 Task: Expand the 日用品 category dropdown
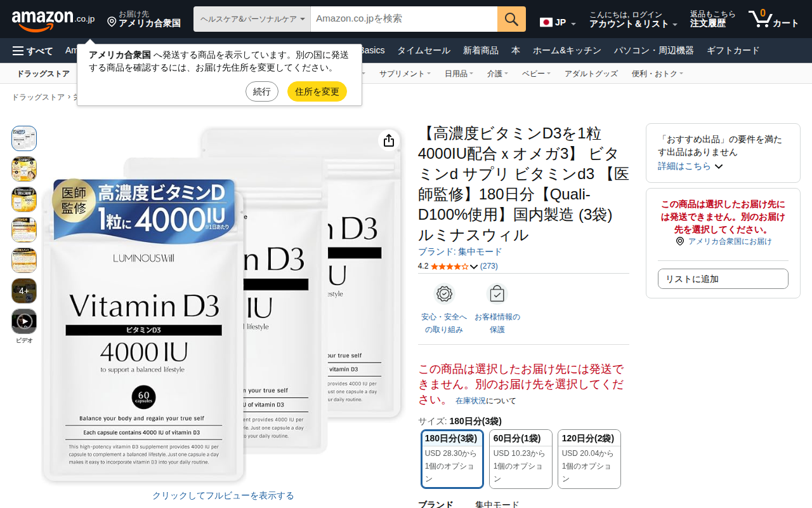tap(459, 74)
